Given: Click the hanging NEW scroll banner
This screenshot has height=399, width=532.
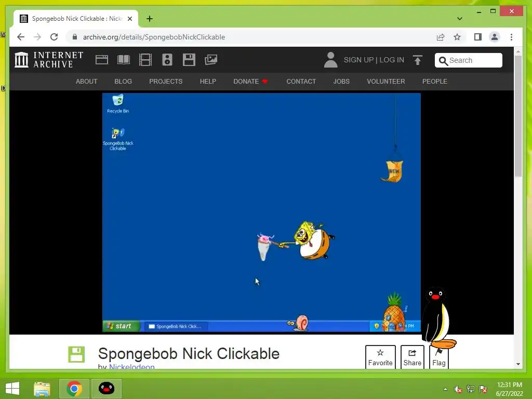Looking at the screenshot, I should [393, 171].
